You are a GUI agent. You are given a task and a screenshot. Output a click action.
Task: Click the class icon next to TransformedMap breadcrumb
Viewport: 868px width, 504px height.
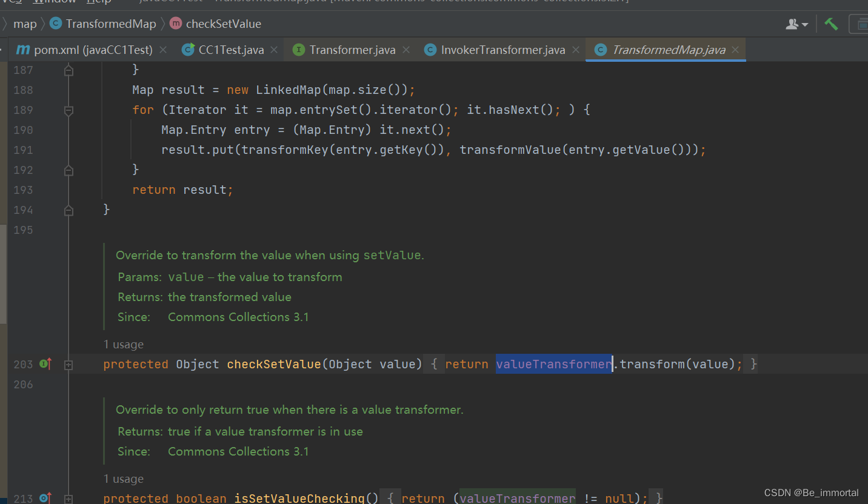coord(56,24)
